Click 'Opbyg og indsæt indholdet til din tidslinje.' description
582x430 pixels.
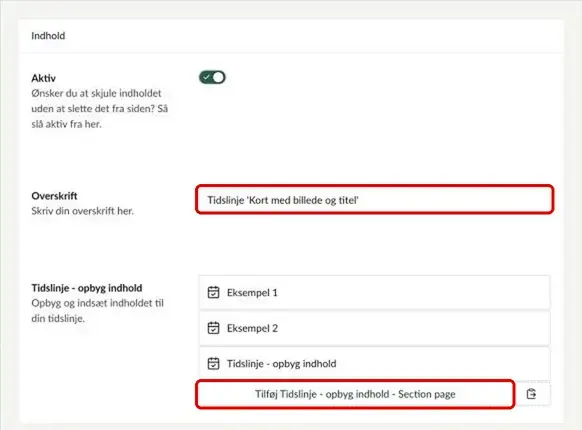coord(98,311)
